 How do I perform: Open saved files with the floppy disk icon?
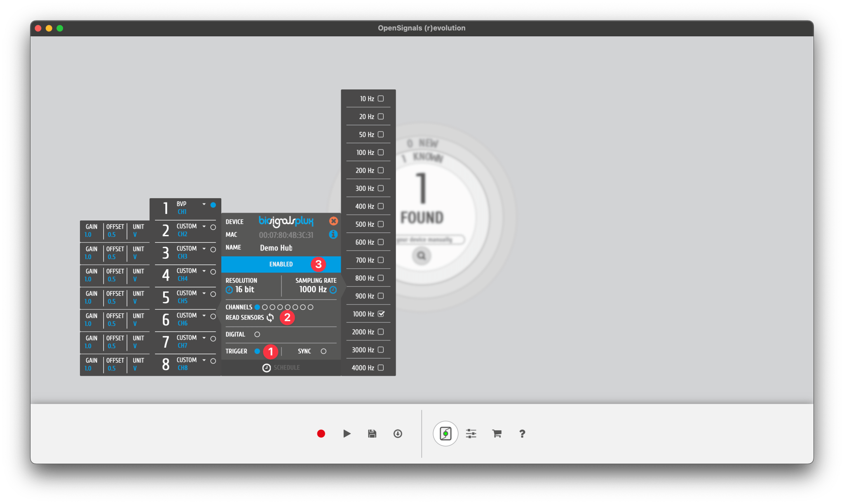[372, 434]
